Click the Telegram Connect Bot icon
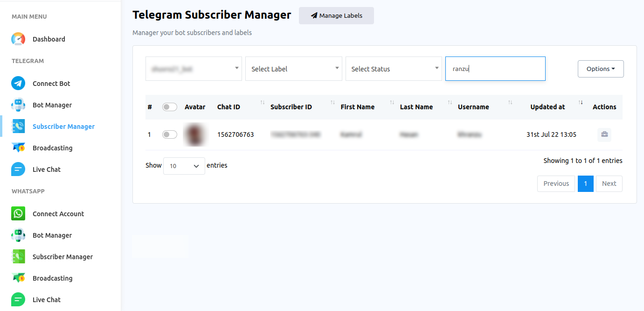This screenshot has width=644, height=311. click(18, 84)
